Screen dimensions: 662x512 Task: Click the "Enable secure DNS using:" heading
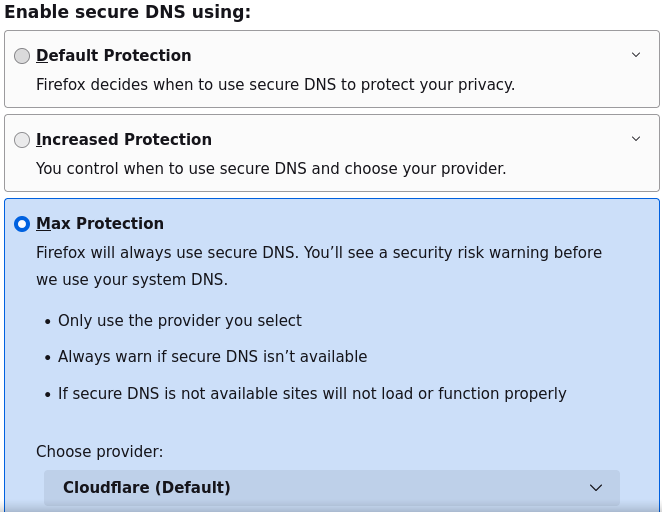[127, 12]
